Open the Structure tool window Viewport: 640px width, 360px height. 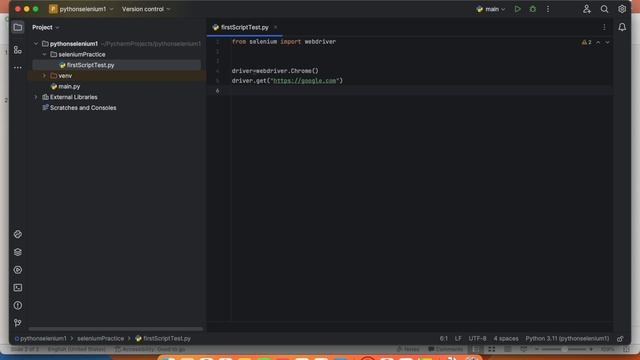pos(18,50)
